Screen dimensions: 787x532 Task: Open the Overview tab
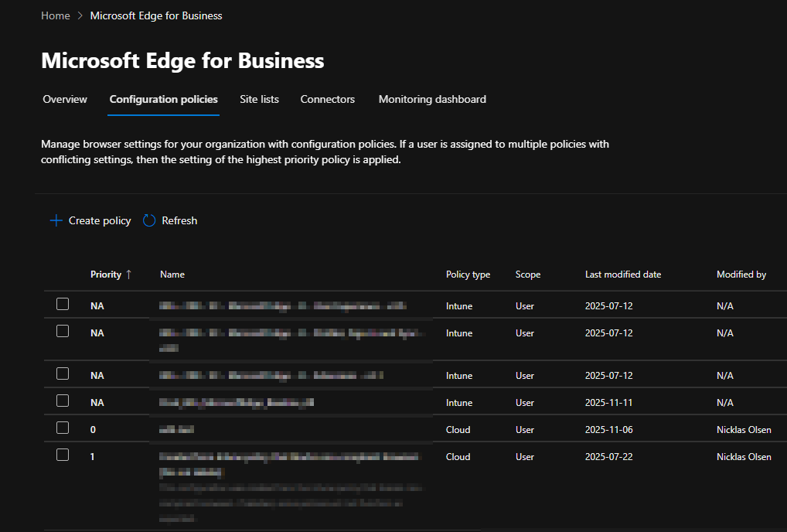(65, 99)
